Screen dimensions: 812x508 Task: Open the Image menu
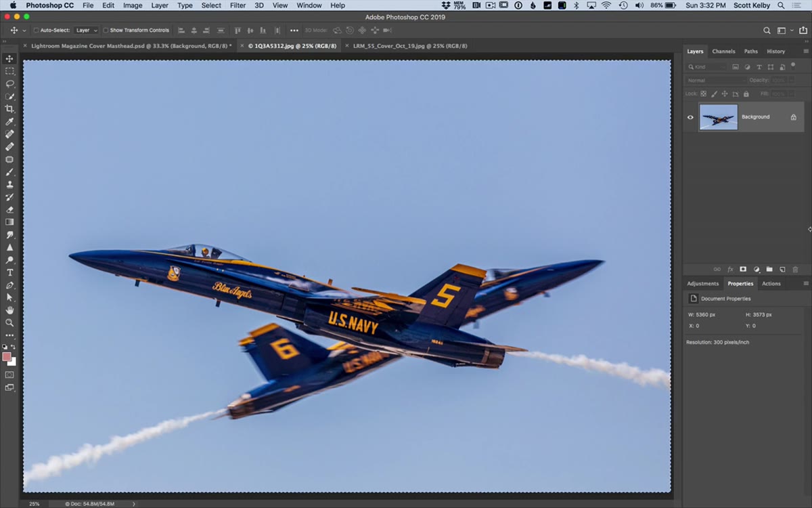[133, 5]
